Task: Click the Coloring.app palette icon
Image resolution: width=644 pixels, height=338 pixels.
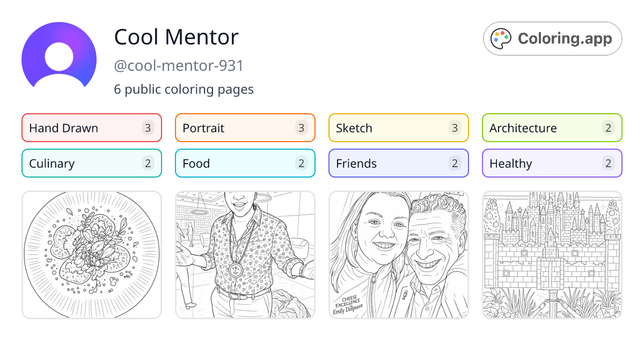Action: pyautogui.click(x=501, y=38)
